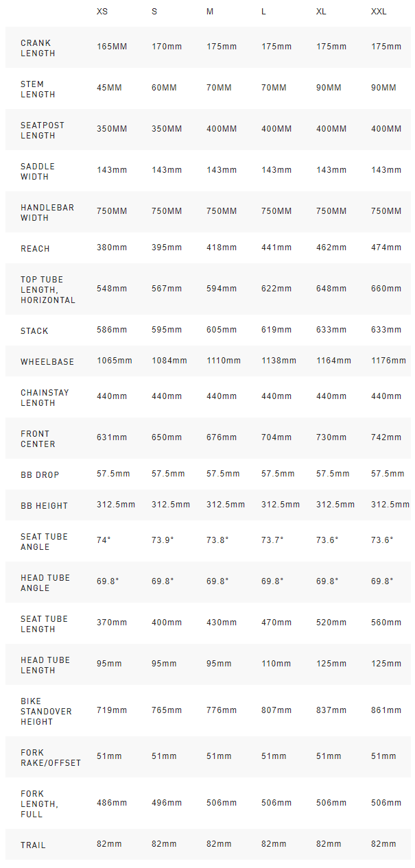The height and width of the screenshot is (868, 415).
Task: Select the M size column header
Action: pyautogui.click(x=210, y=12)
